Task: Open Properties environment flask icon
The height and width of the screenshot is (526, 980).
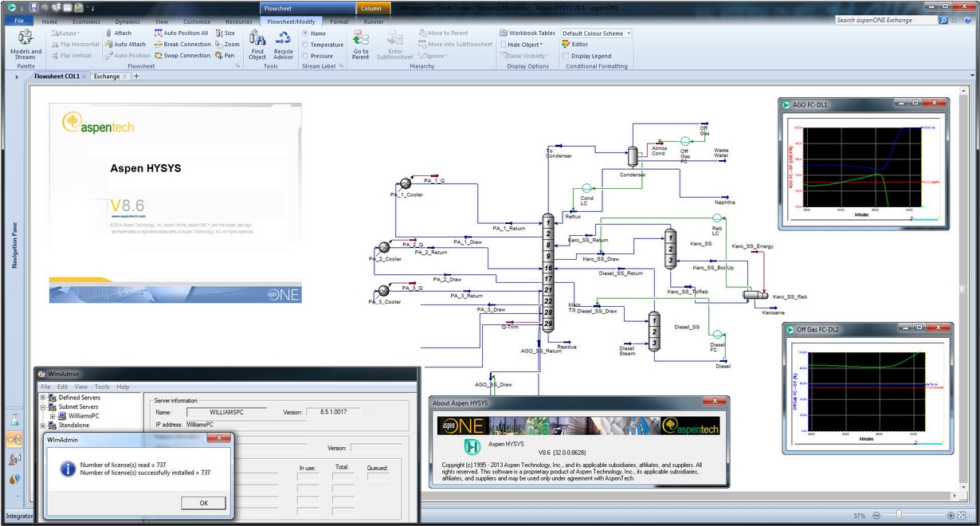Action: [x=14, y=419]
